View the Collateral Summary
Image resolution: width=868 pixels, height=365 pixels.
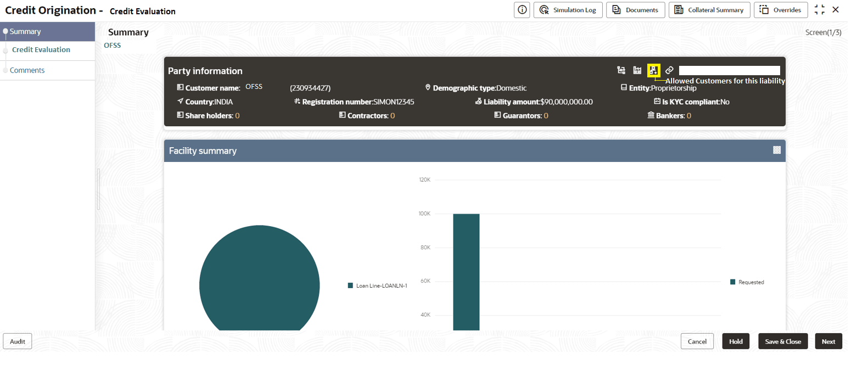coord(709,10)
